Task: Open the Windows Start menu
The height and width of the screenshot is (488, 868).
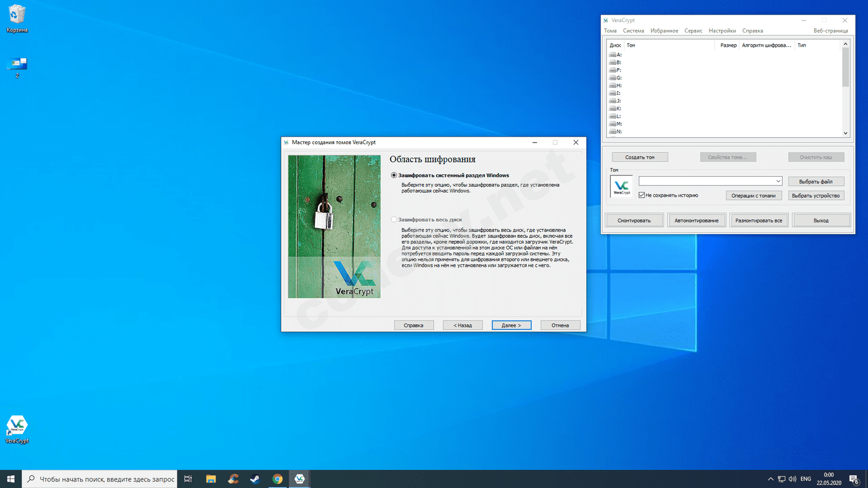Action: (x=11, y=479)
